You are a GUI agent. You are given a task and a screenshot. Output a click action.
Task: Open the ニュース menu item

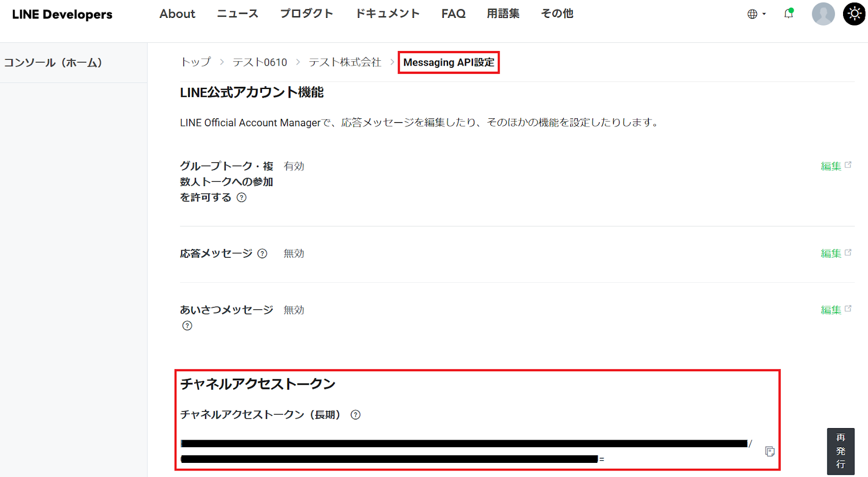(x=238, y=14)
